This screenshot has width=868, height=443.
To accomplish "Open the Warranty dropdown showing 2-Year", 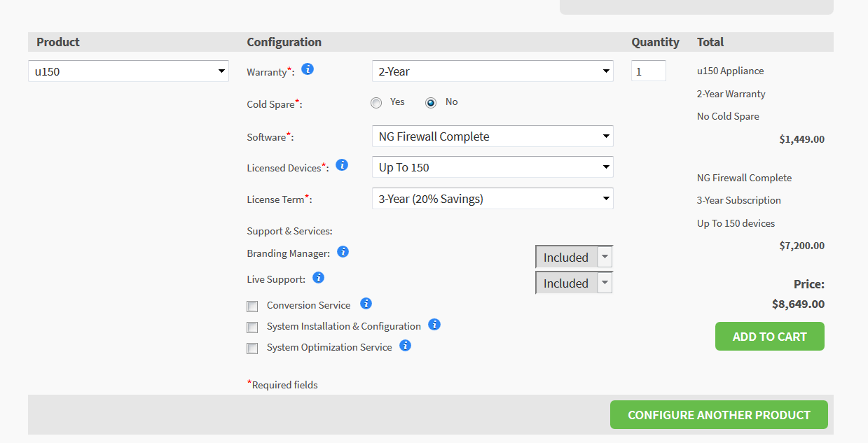I will click(x=492, y=71).
